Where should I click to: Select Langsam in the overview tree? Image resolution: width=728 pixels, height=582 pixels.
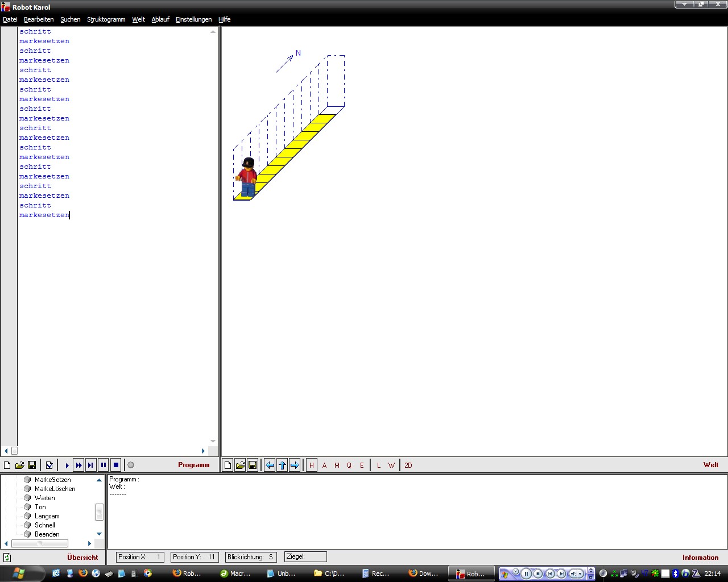tap(47, 516)
